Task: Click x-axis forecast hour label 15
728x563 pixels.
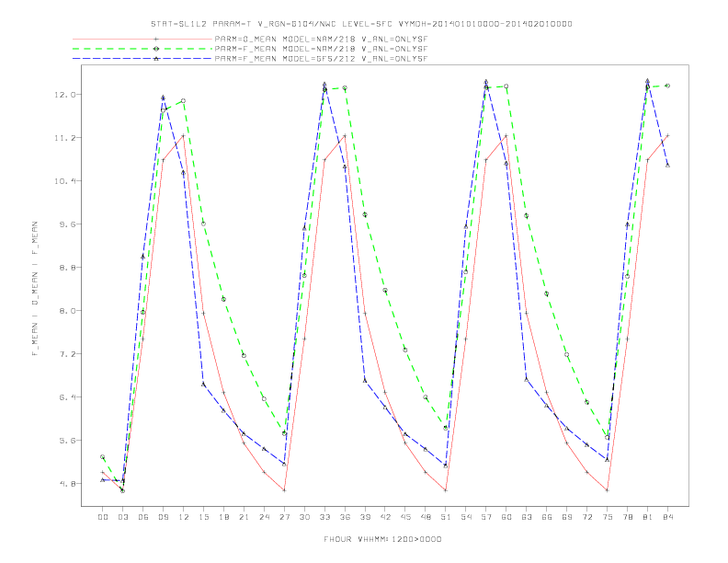Action: pos(203,517)
